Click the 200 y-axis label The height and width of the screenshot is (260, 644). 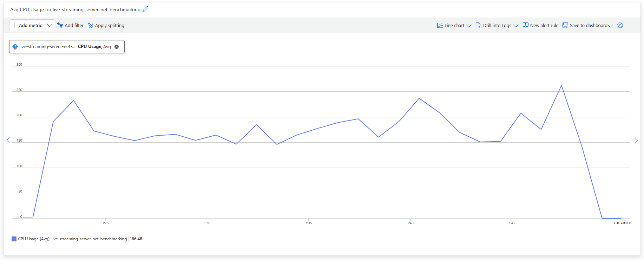click(x=19, y=115)
